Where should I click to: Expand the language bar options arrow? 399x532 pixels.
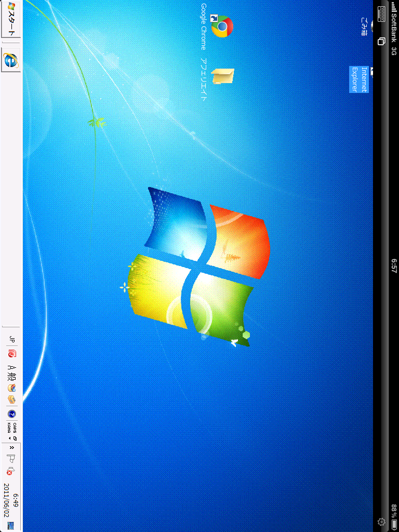[x=9, y=438]
